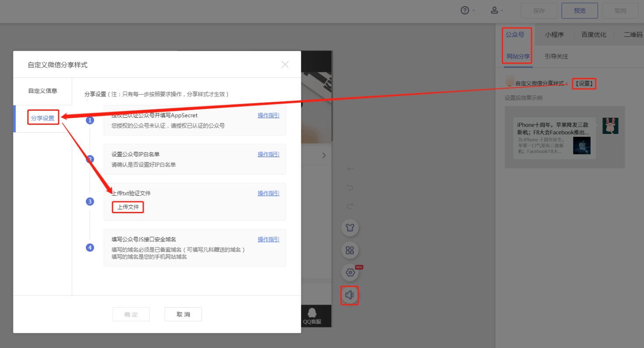Image resolution: width=644 pixels, height=348 pixels.
Task: Click 操作指引 link for 设置公众号IP白名单
Action: pos(268,155)
